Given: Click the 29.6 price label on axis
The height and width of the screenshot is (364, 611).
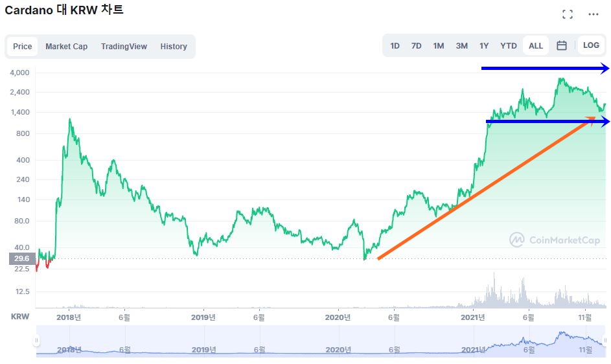Looking at the screenshot, I should (22, 258).
